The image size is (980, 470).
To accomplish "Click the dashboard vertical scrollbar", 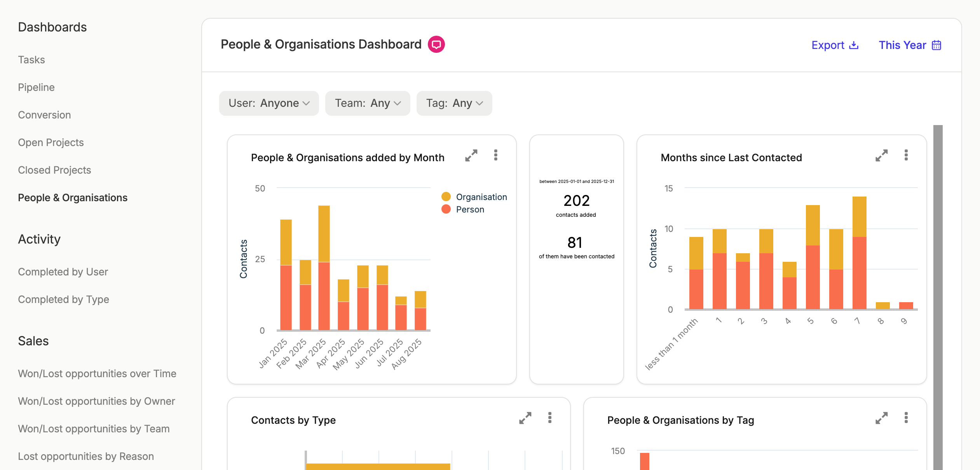I will [x=938, y=298].
